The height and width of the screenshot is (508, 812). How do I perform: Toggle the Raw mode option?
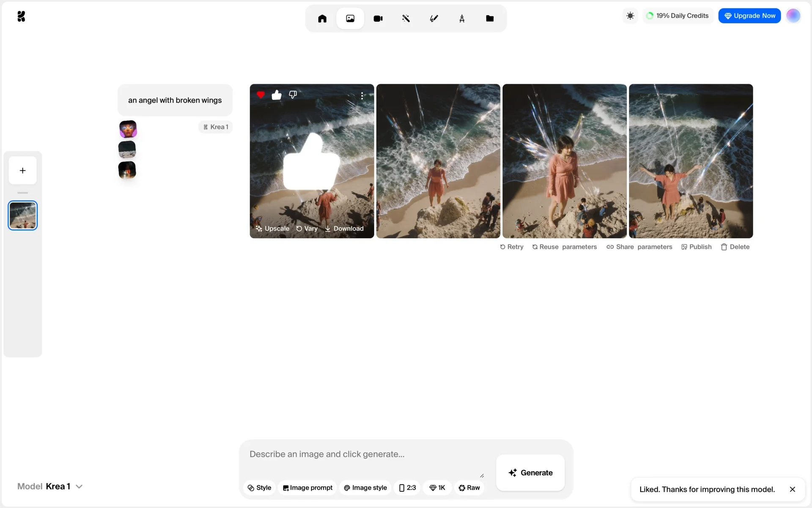tap(469, 488)
